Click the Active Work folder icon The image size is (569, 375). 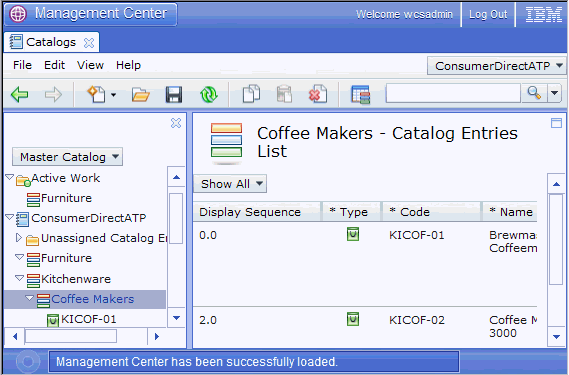click(x=23, y=180)
